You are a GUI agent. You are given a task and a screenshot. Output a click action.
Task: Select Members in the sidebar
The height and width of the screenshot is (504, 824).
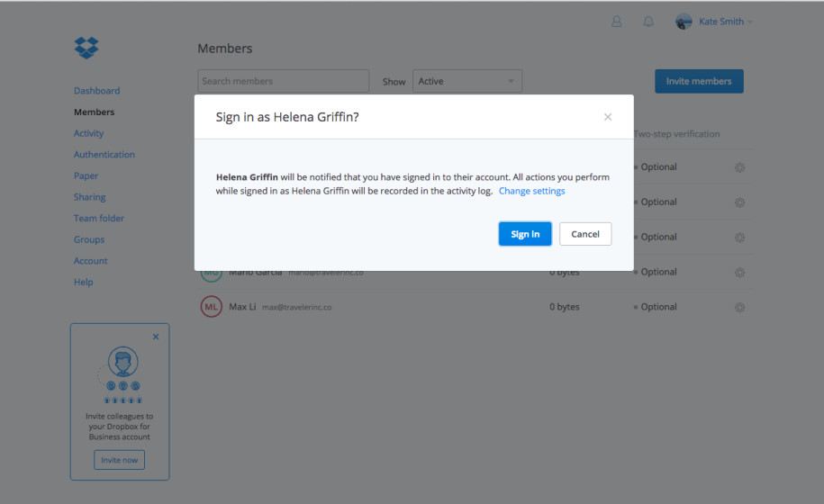[x=94, y=112]
